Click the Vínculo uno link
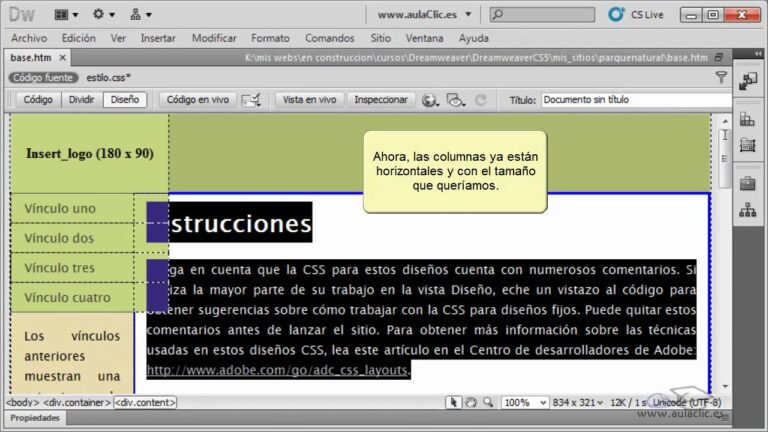 [60, 209]
